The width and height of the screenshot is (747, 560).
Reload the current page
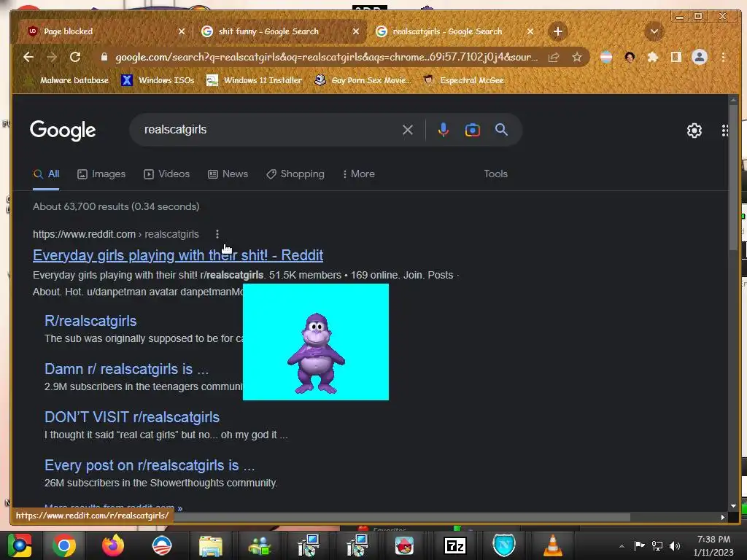pyautogui.click(x=75, y=57)
